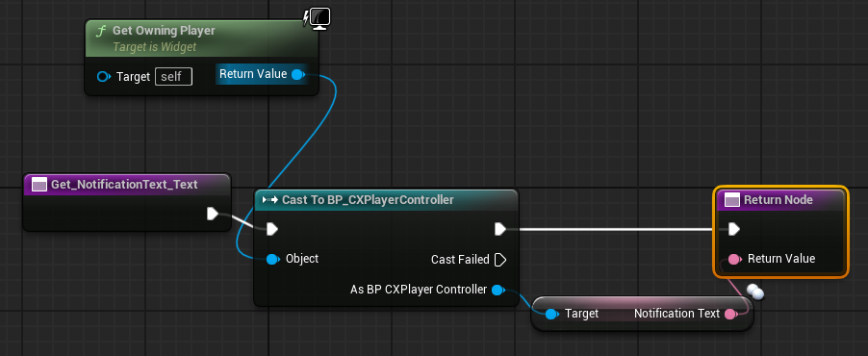Screen dimensions: 868x356
Task: Click the Notification Text label on getter node
Action: click(677, 314)
